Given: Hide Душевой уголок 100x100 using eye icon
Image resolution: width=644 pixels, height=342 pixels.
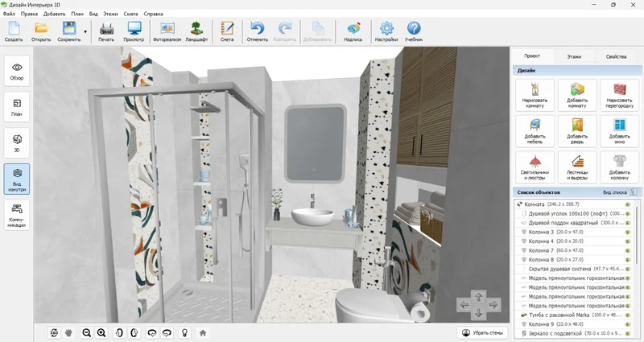Looking at the screenshot, I should click(628, 213).
